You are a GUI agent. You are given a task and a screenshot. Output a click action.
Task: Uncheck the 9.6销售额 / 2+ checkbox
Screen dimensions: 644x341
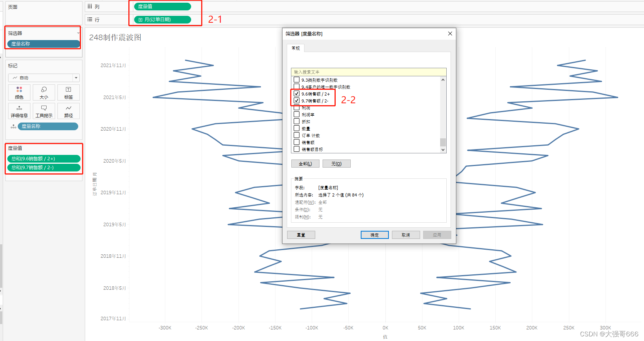click(x=297, y=94)
